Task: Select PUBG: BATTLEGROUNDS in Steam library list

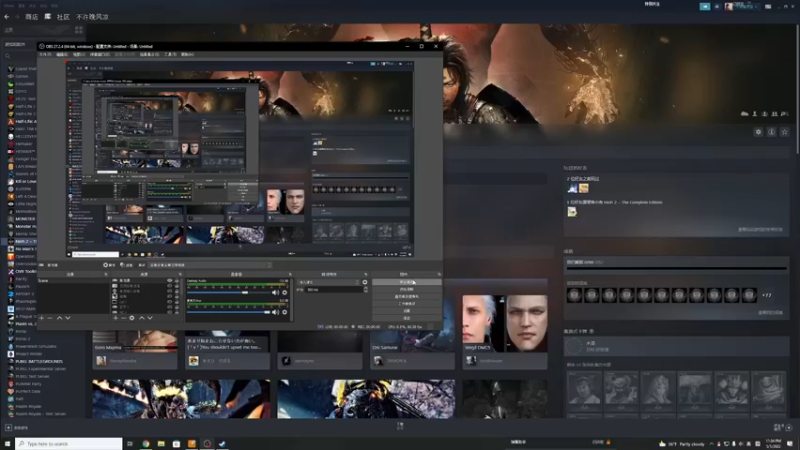Action: [x=39, y=361]
